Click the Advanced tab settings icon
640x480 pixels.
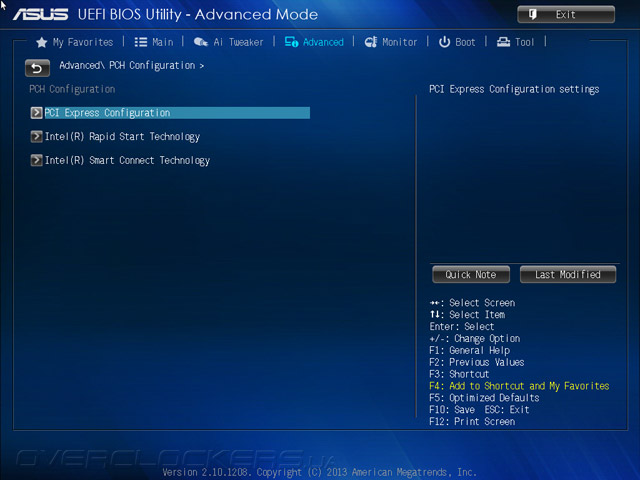coord(291,42)
